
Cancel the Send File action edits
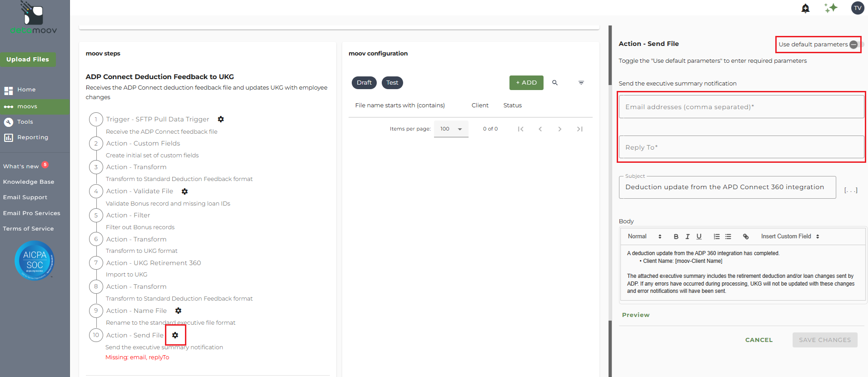[x=759, y=340]
